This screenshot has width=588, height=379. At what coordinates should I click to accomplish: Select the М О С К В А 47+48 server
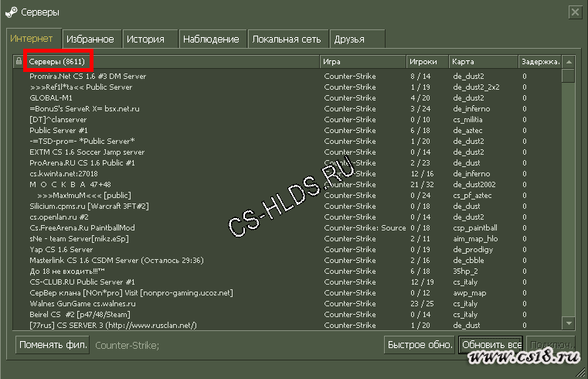point(287,185)
